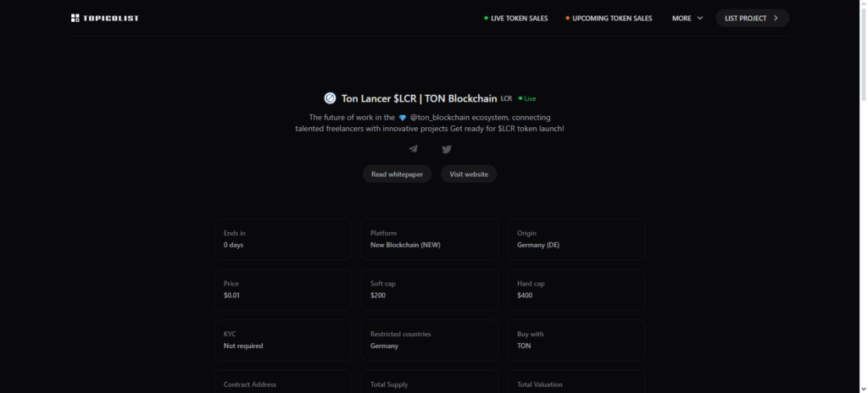868x393 pixels.
Task: Select the Ends in card
Action: pyautogui.click(x=282, y=239)
